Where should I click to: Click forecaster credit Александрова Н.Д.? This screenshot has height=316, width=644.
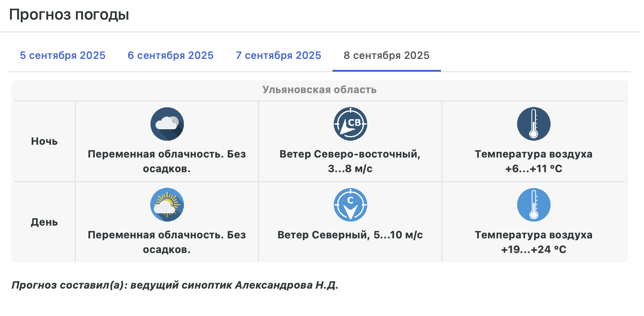[287, 285]
